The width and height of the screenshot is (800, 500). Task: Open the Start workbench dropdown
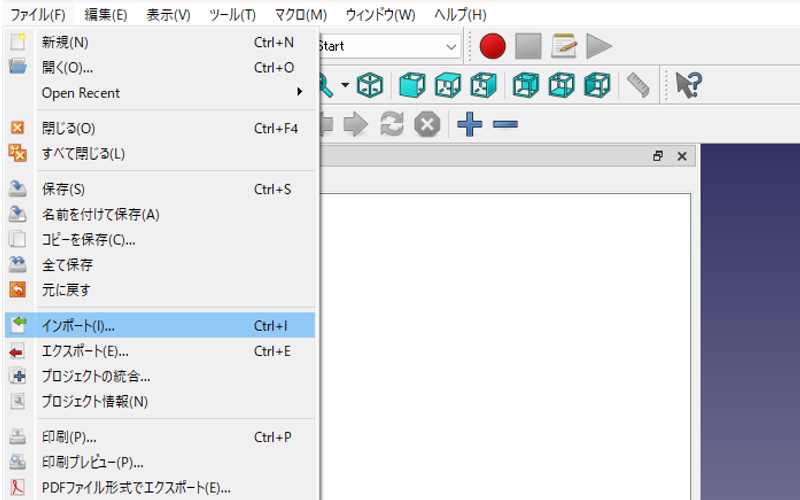pos(390,46)
